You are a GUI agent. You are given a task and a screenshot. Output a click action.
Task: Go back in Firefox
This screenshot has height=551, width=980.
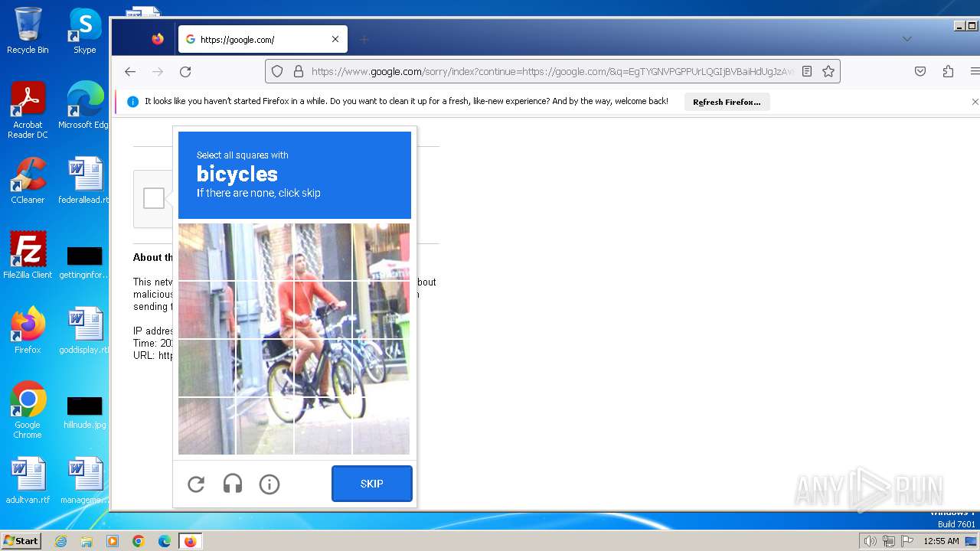(x=130, y=71)
